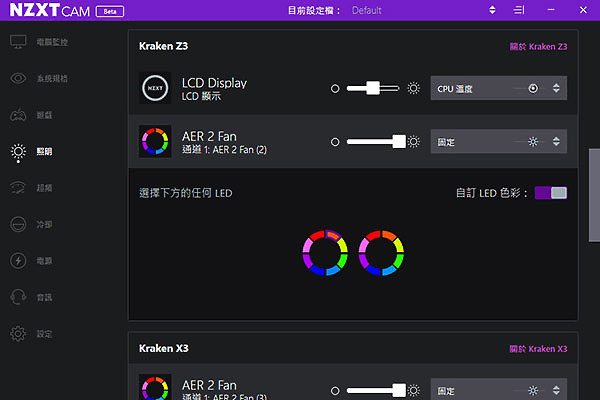Click the Kraken Z3 AER 2 Fan ring icon
The image size is (600, 400).
[155, 141]
